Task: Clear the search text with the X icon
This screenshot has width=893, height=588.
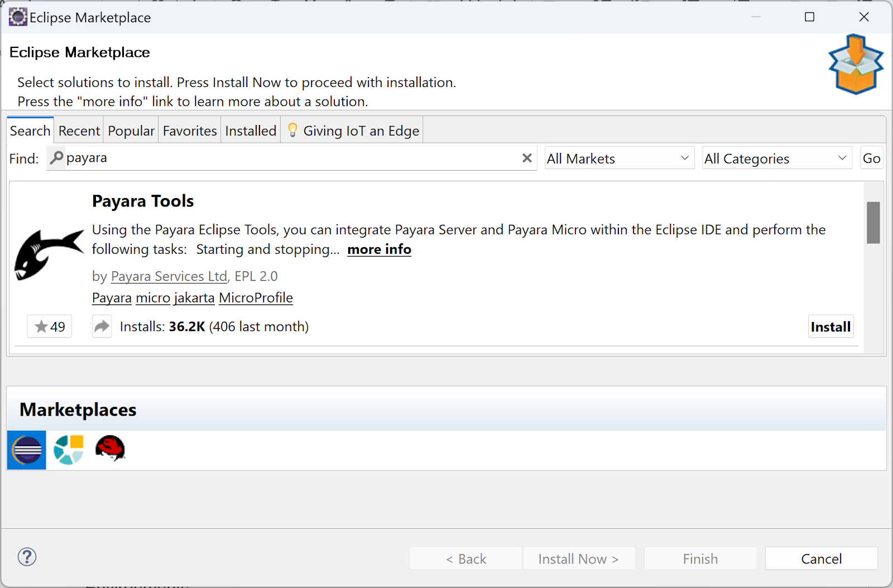Action: (526, 158)
